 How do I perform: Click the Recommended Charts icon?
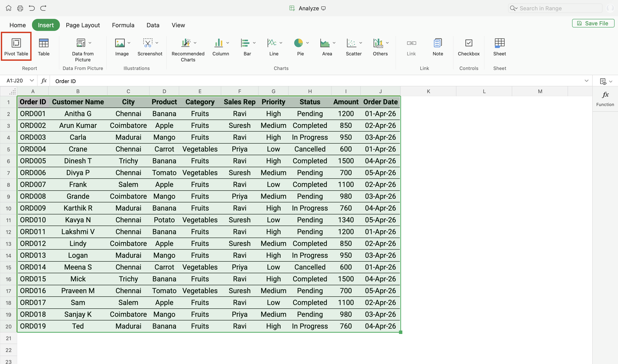[186, 43]
